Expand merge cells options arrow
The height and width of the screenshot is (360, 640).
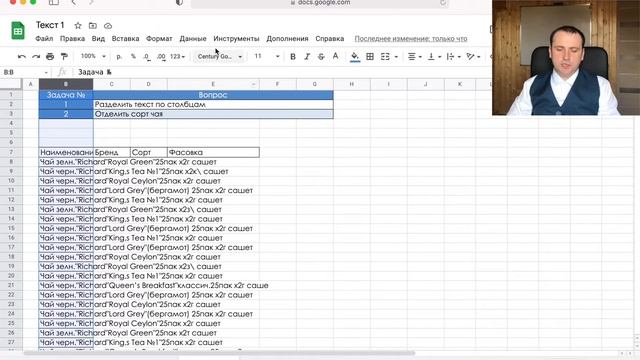tap(396, 57)
